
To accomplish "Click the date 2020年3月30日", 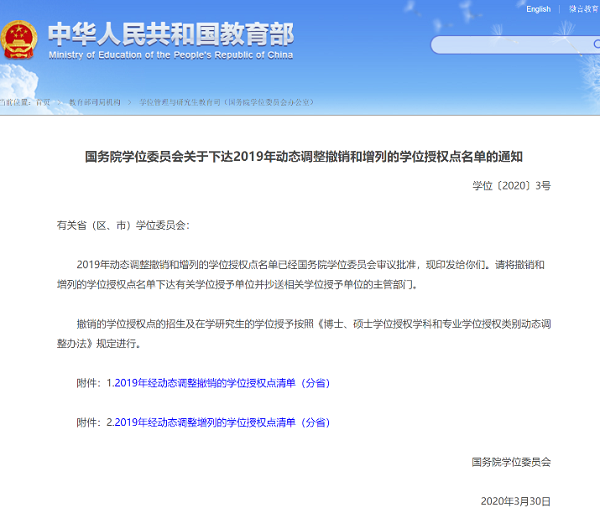I will (516, 501).
